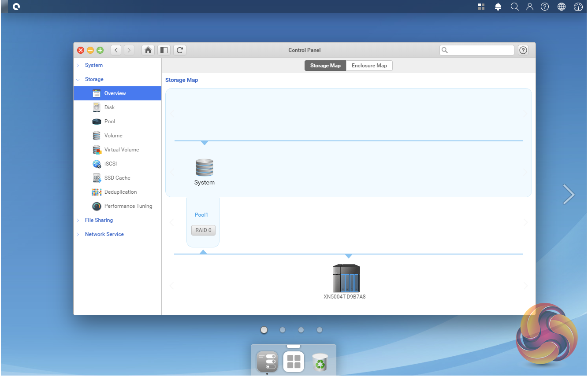Screen dimensions: 588x376
Task: Toggle the sidebar panel icon
Action: pyautogui.click(x=164, y=50)
